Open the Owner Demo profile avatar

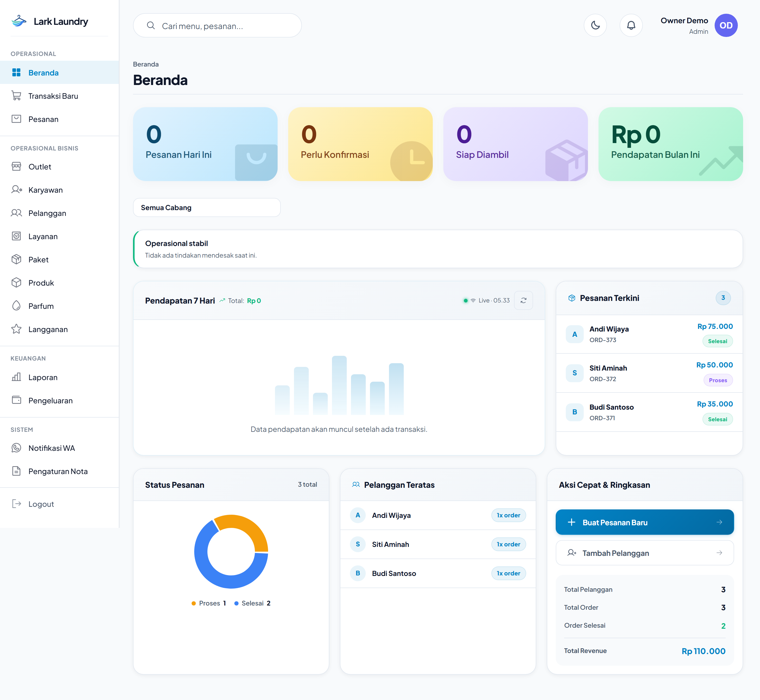pyautogui.click(x=725, y=25)
